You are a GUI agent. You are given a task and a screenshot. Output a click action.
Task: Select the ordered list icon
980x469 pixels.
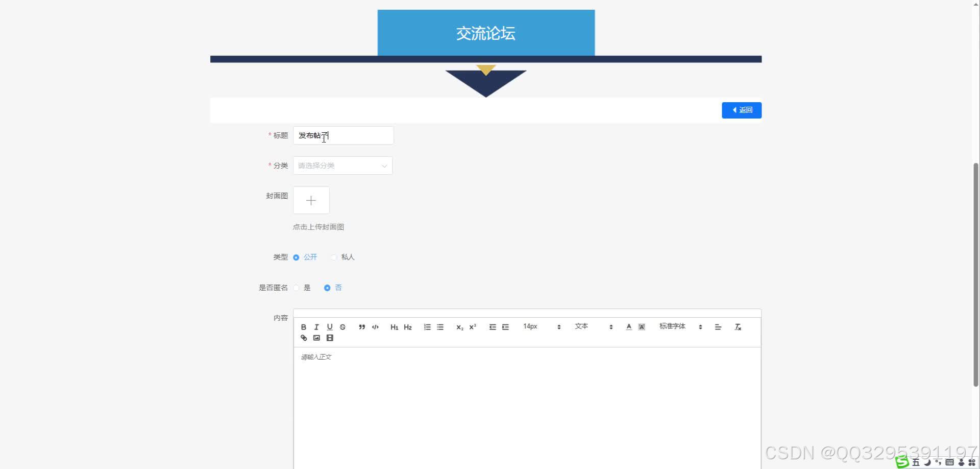[427, 326]
